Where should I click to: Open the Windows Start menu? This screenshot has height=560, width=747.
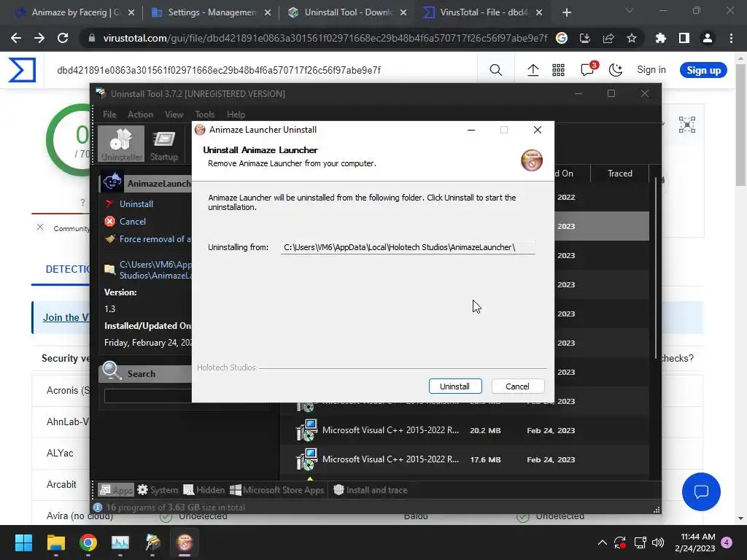click(23, 542)
